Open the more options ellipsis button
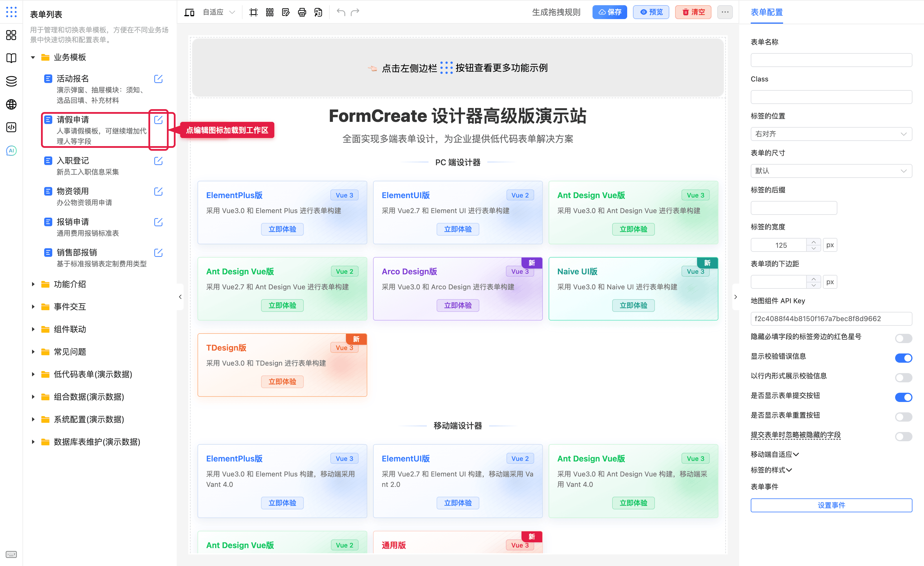The image size is (924, 566). click(x=725, y=12)
